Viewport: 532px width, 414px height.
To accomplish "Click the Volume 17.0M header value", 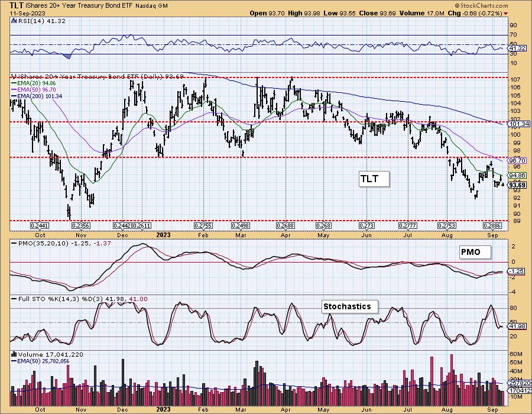I will coord(421,13).
